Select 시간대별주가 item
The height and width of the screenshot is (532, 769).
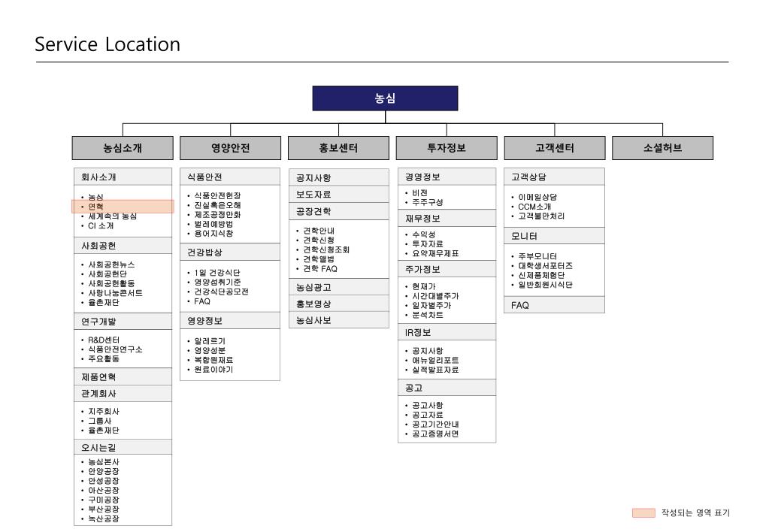pyautogui.click(x=435, y=296)
